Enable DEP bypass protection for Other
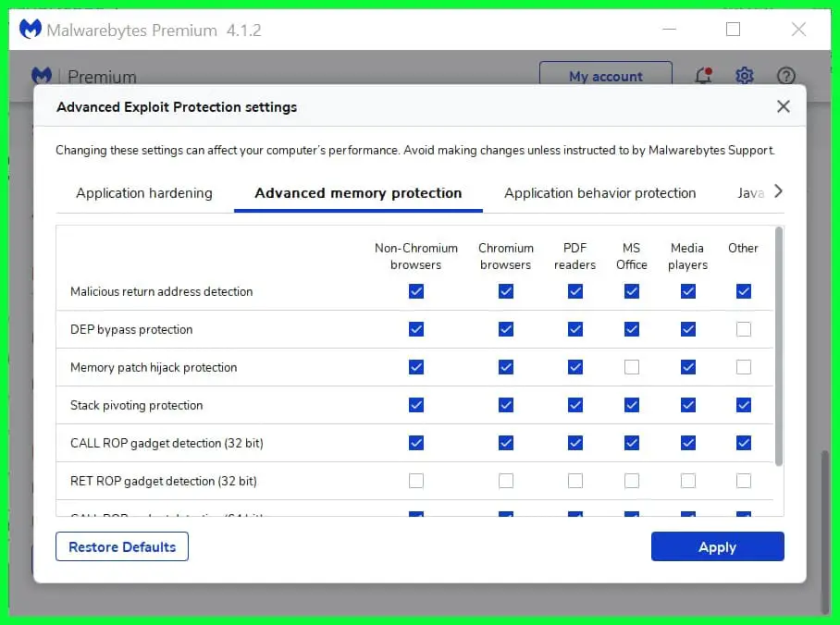Screen dimensions: 840x625 744,329
